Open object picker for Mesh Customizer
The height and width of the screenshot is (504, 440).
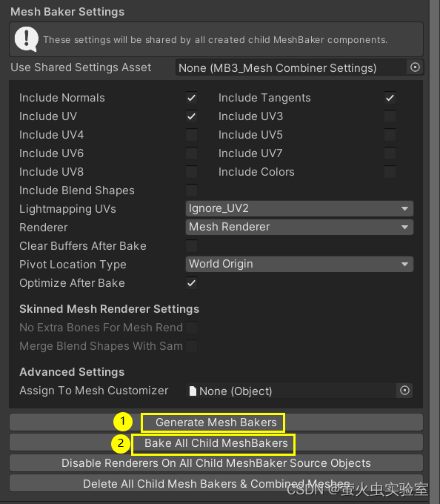coord(404,391)
